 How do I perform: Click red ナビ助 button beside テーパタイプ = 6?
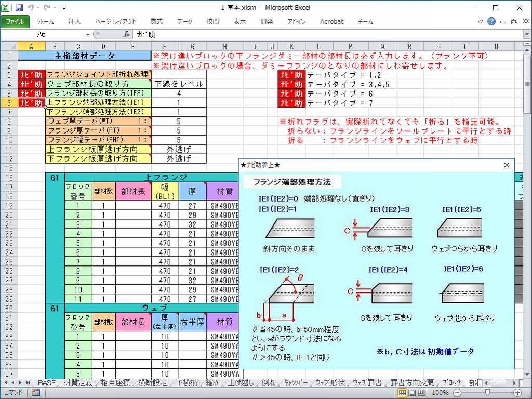(291, 94)
